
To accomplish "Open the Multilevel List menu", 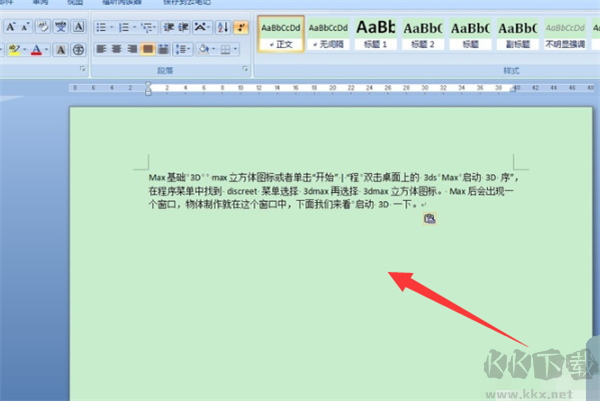I will coord(148,27).
